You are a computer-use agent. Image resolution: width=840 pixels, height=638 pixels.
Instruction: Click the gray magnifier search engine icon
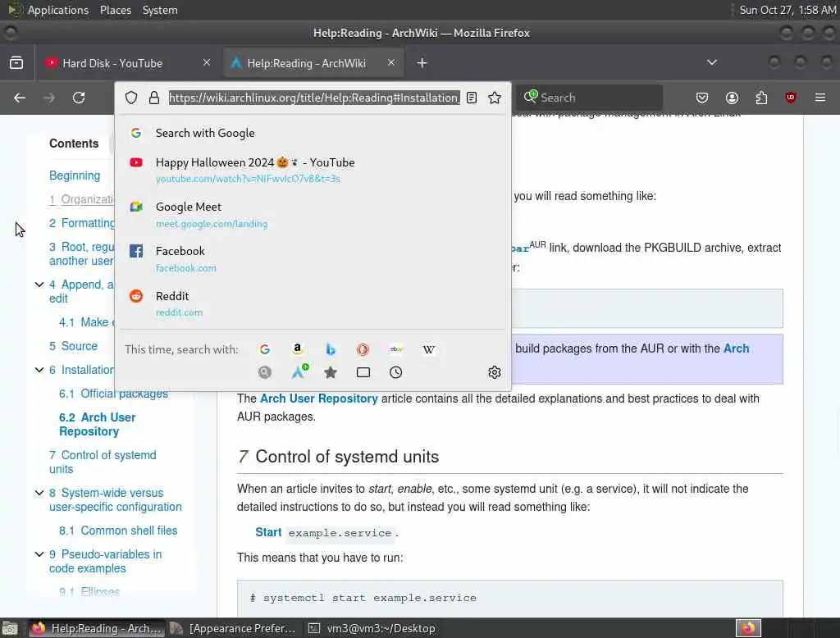click(265, 372)
